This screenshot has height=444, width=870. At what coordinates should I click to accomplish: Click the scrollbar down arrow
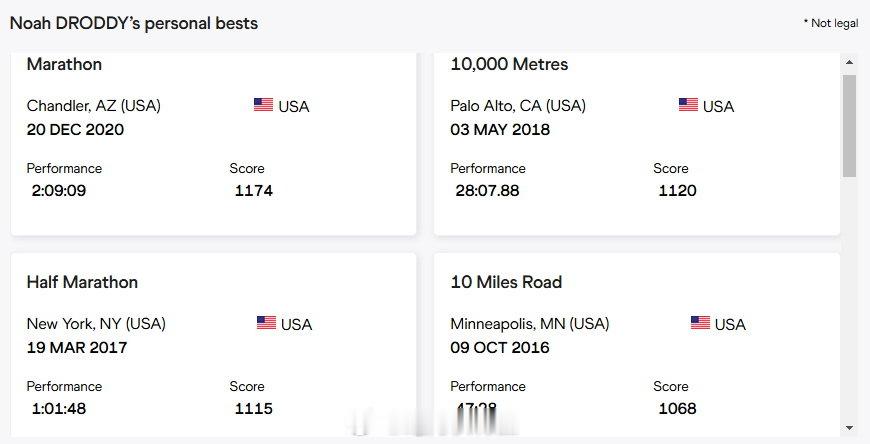pyautogui.click(x=849, y=428)
